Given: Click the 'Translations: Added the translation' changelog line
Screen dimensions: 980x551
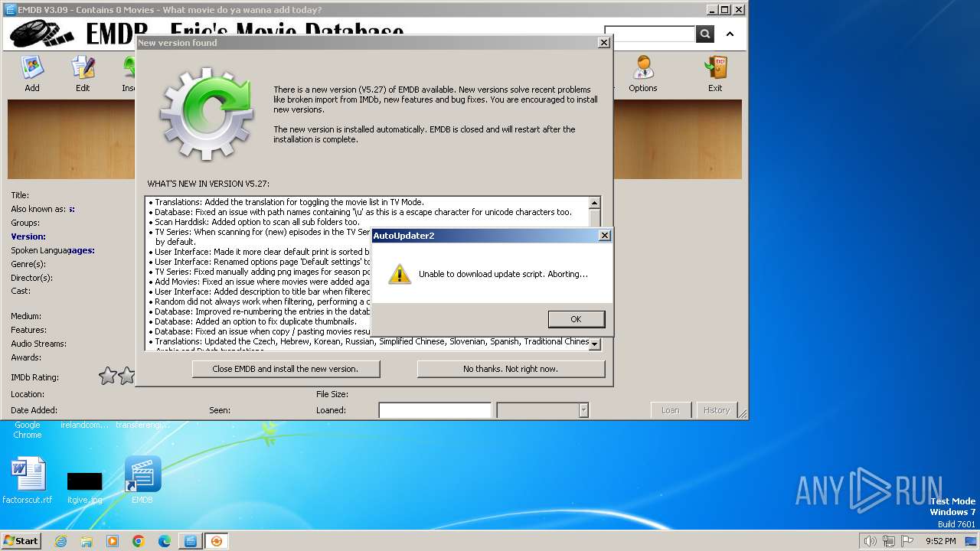Looking at the screenshot, I should (286, 202).
